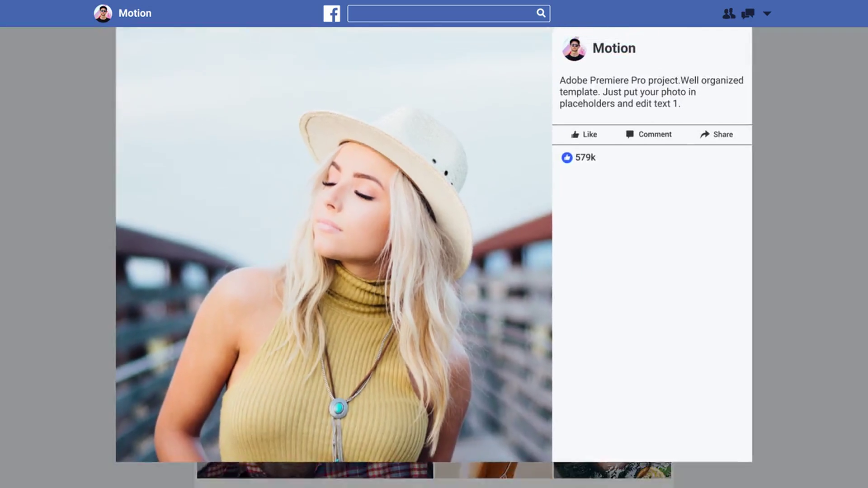The height and width of the screenshot is (488, 868).
Task: Click the Facebook logo icon
Action: (x=331, y=14)
